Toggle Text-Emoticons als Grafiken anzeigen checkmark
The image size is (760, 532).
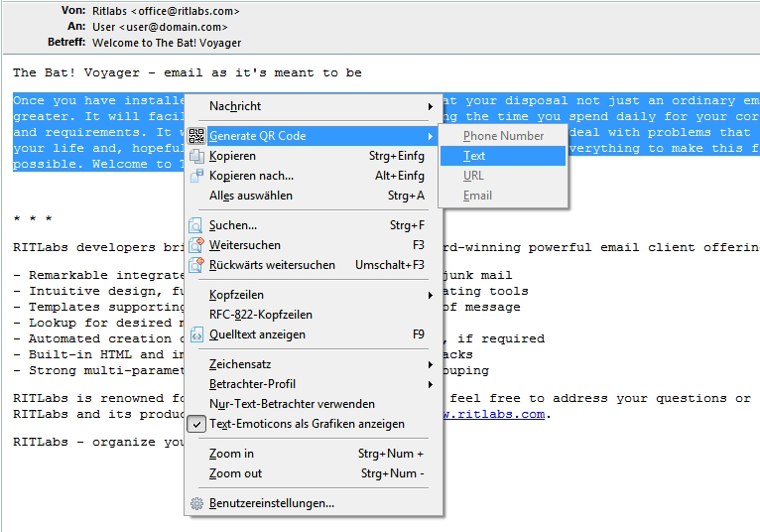click(x=196, y=424)
